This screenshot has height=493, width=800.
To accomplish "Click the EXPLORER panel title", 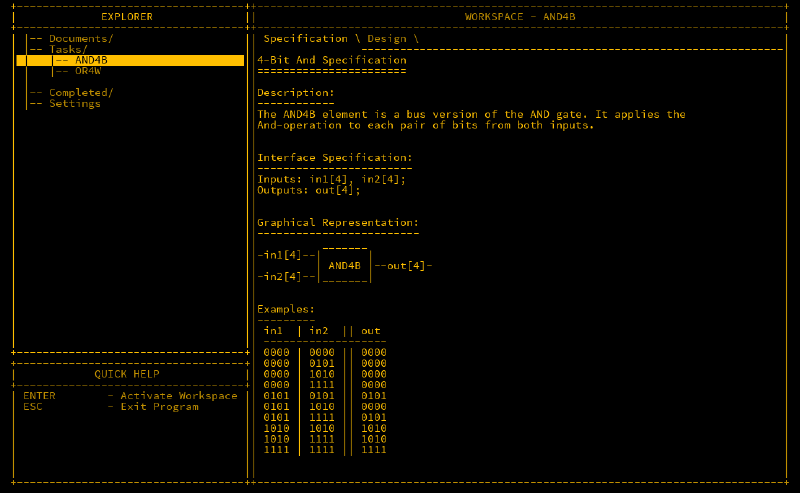I will pos(127,17).
